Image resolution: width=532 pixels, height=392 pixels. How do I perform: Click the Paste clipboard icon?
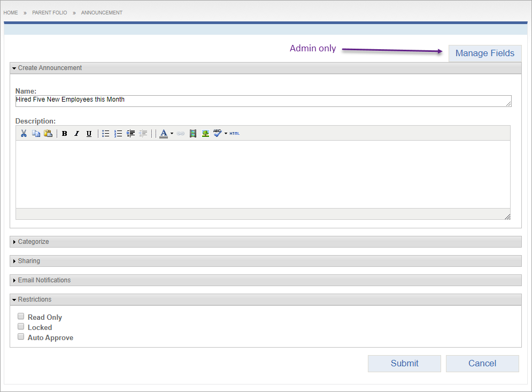(x=48, y=133)
